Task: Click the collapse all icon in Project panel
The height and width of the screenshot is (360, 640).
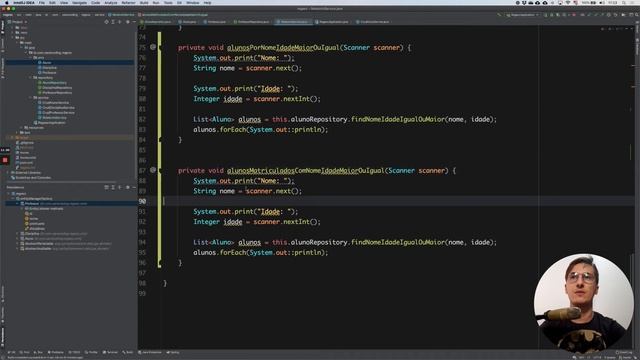Action: pos(120,22)
